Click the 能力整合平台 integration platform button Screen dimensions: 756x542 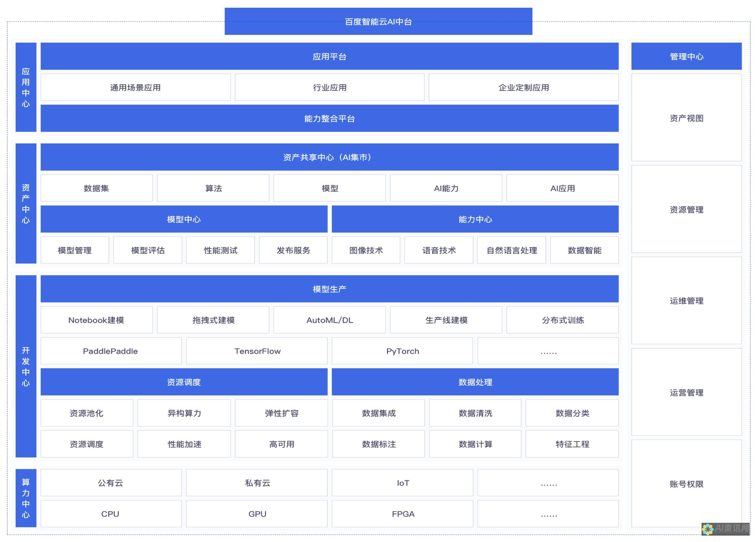coord(329,118)
